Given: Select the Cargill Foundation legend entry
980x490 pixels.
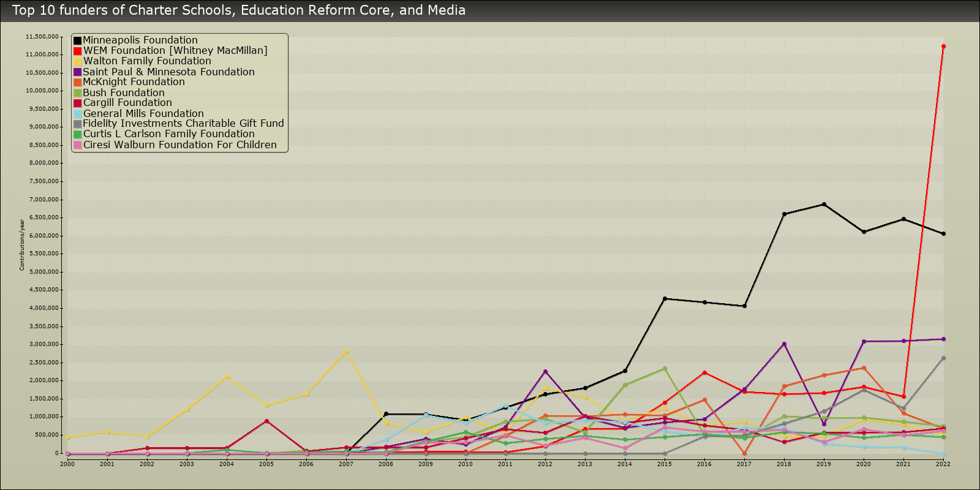Looking at the screenshot, I should click(127, 103).
